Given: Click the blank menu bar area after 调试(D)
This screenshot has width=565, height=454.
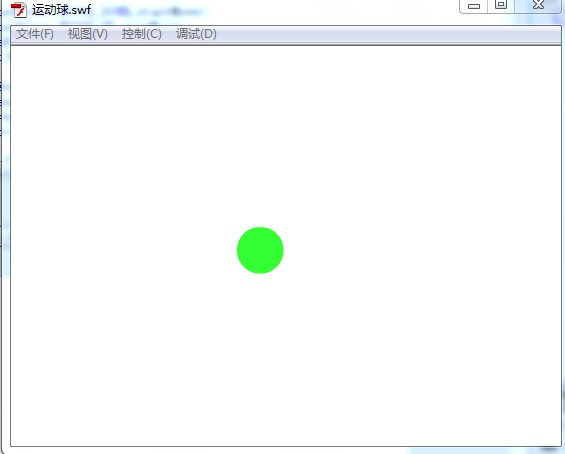Looking at the screenshot, I should [389, 35].
